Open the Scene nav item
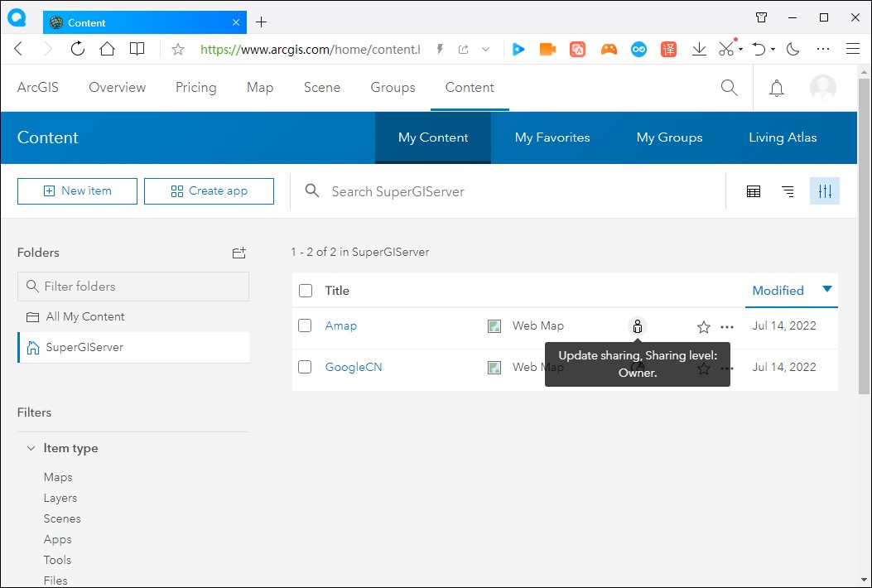The image size is (872, 588). pyautogui.click(x=322, y=87)
